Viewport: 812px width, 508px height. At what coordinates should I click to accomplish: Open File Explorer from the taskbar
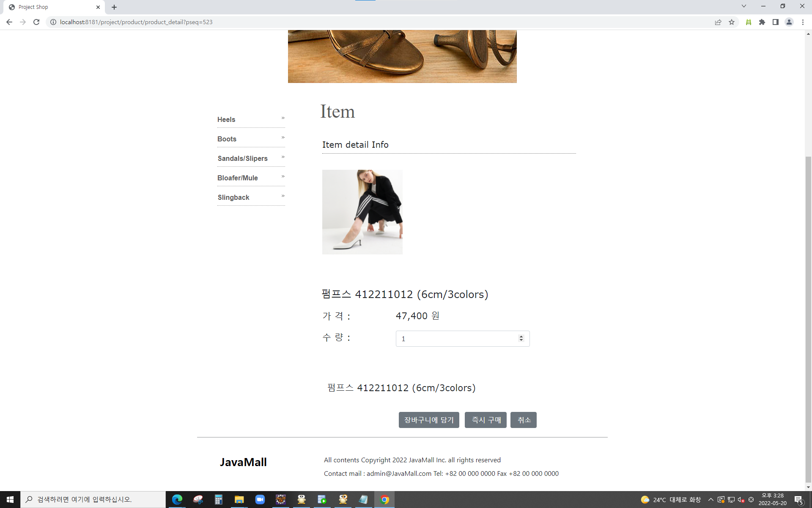[x=239, y=500]
